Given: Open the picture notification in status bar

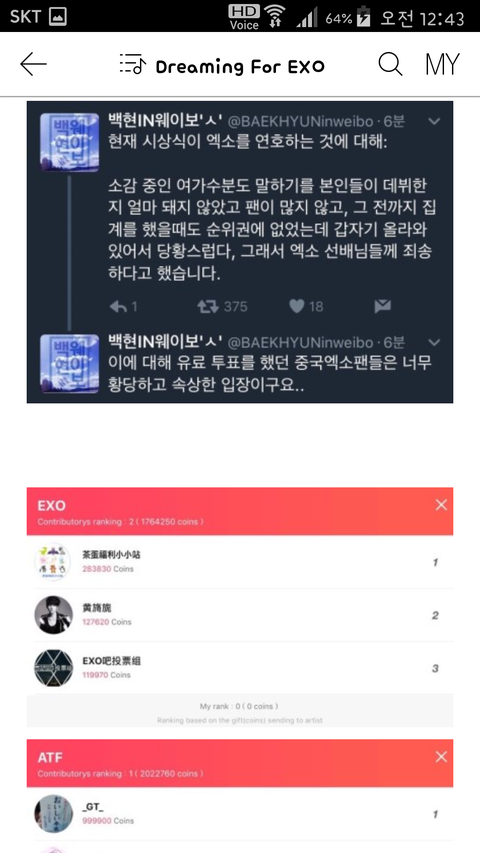Looking at the screenshot, I should coord(58,17).
